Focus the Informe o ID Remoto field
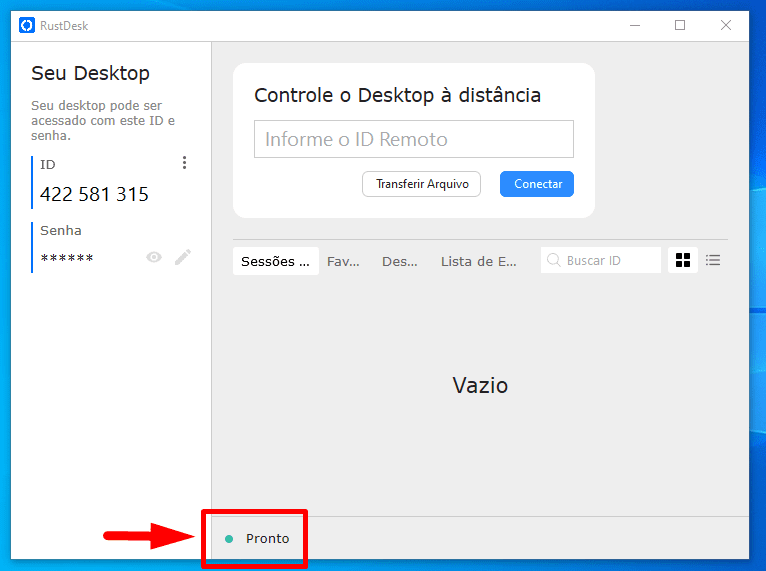The height and width of the screenshot is (571, 766). pos(413,140)
